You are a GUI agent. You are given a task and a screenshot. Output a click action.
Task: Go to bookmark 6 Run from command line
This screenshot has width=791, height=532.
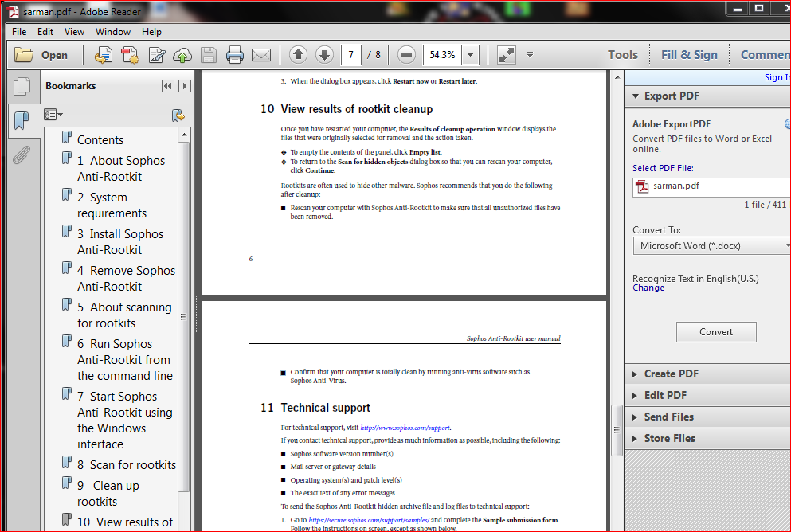point(124,359)
